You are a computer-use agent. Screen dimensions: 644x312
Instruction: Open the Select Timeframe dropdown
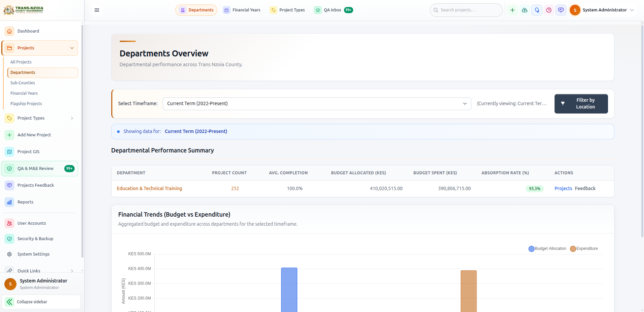coord(317,104)
